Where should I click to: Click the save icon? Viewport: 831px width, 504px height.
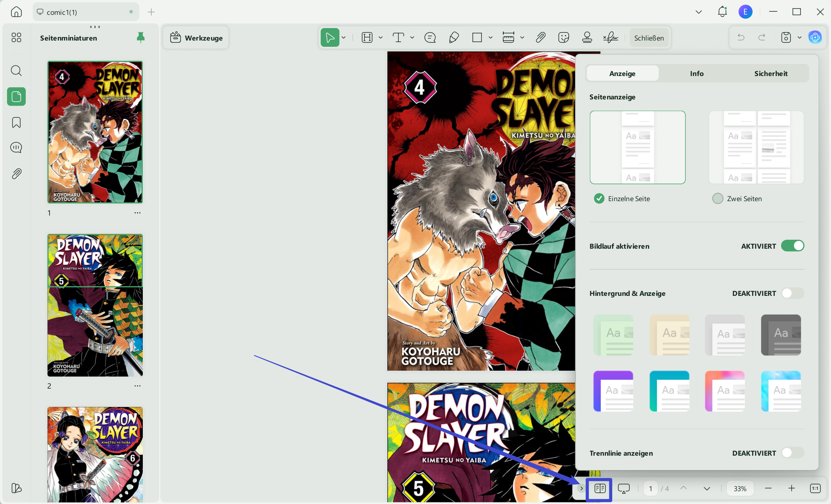coord(786,37)
